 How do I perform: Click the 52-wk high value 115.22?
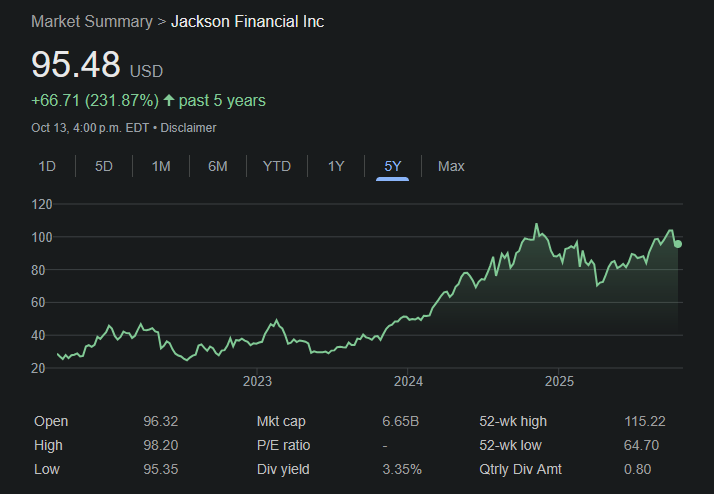click(645, 421)
